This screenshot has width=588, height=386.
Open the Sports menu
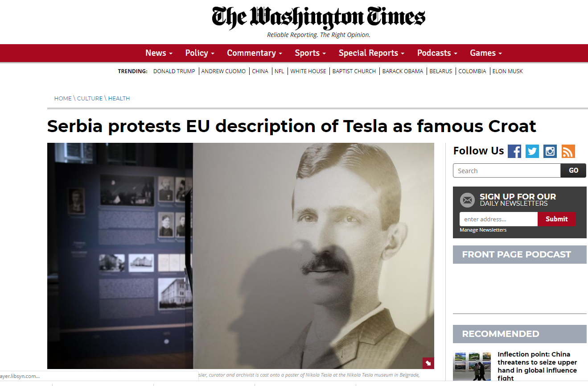pos(310,53)
